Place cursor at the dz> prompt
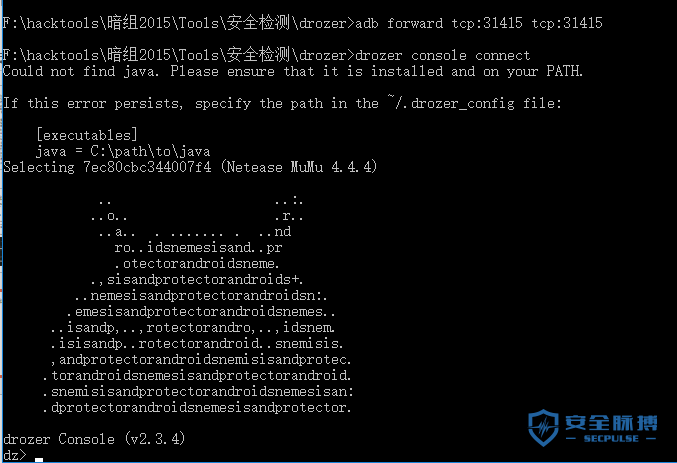677x463 pixels. point(15,455)
